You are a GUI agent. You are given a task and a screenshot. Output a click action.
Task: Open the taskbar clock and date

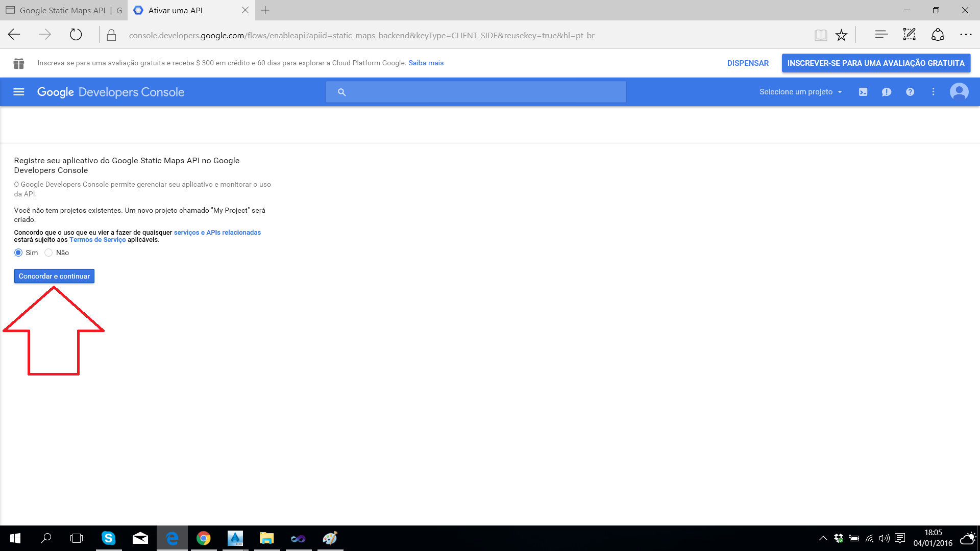click(933, 538)
